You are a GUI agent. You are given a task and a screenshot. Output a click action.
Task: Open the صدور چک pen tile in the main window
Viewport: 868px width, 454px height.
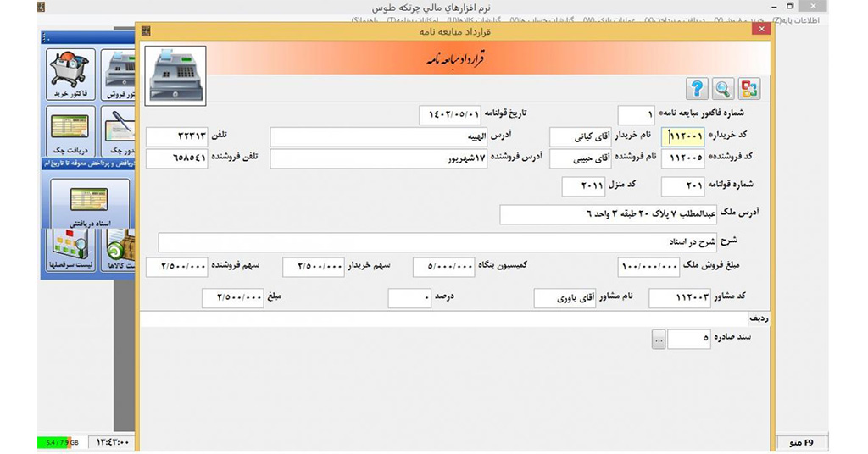click(119, 131)
